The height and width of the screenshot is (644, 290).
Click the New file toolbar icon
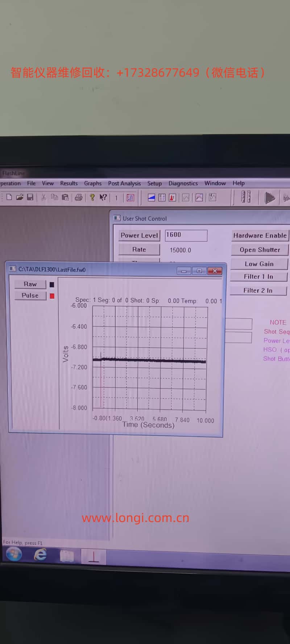pos(9,197)
